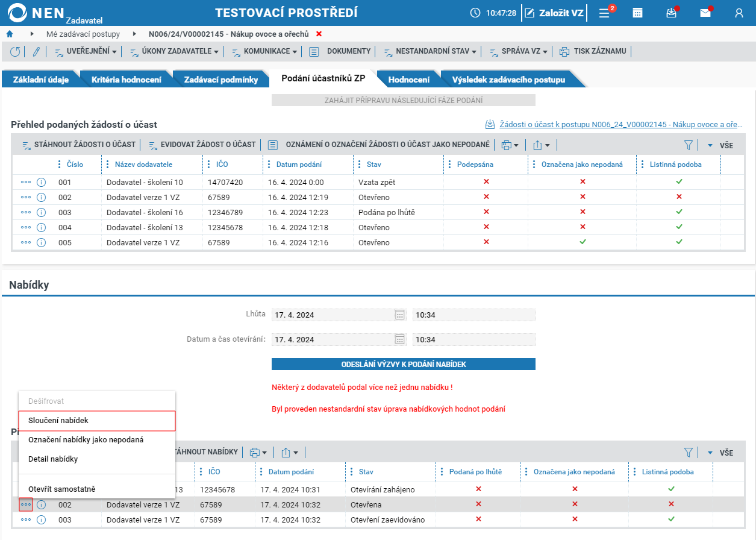Open print dropdown in requests toolbar
The width and height of the screenshot is (756, 540).
510,145
